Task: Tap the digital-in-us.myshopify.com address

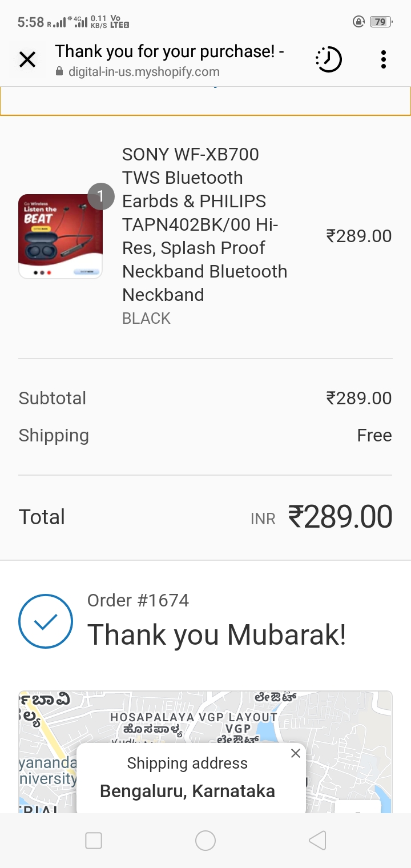Action: pos(144,72)
